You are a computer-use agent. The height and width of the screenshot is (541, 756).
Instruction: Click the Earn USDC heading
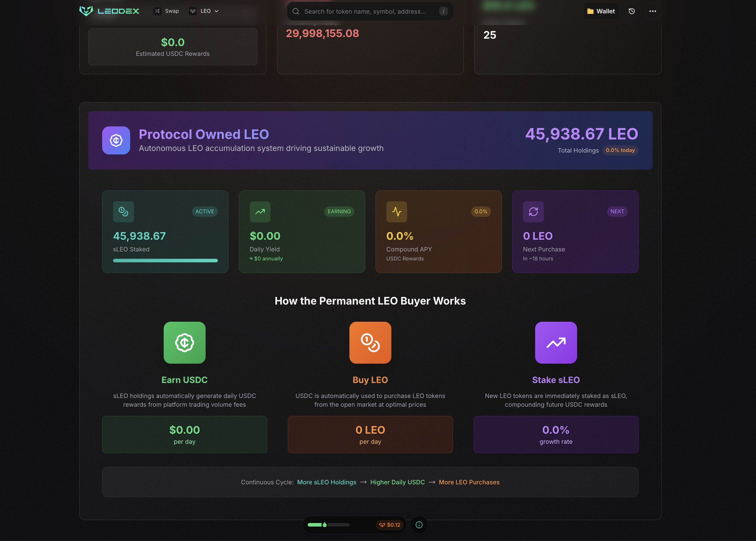[x=184, y=380]
